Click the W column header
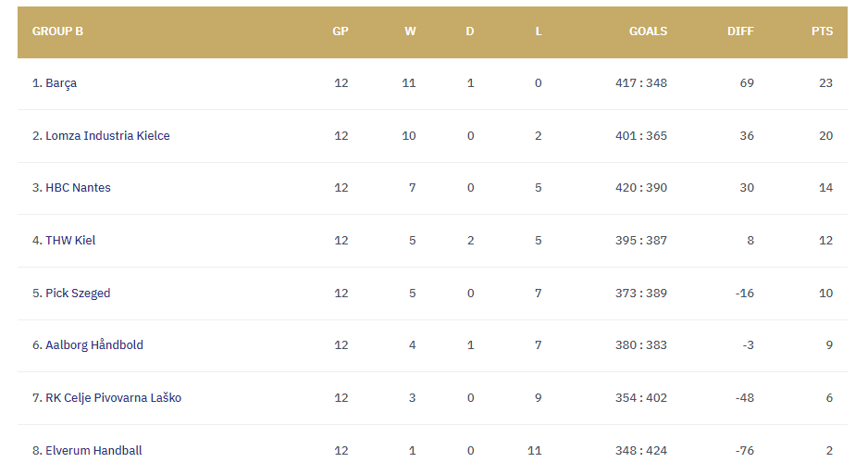 (410, 31)
